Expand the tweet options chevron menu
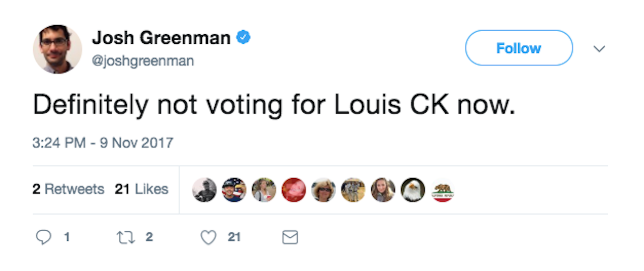The image size is (644, 271). [x=599, y=49]
